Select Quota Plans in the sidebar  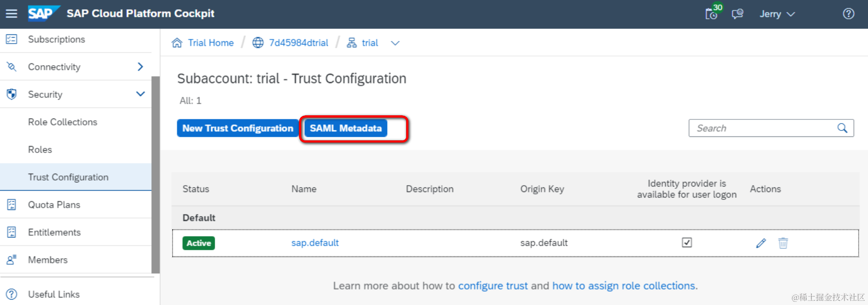click(54, 204)
